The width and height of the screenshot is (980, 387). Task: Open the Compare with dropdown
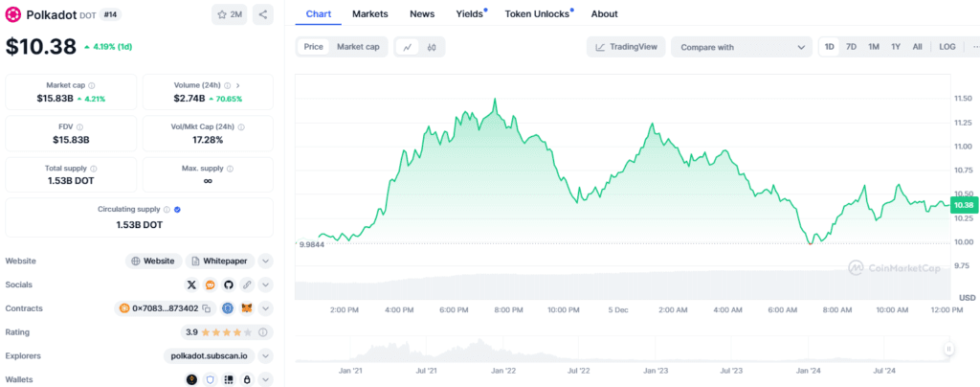[x=742, y=47]
